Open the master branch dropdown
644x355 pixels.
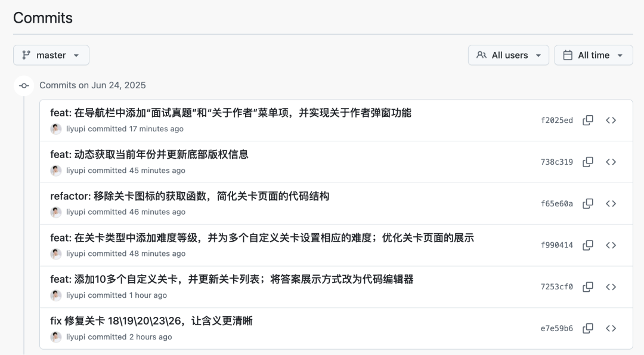[51, 54]
